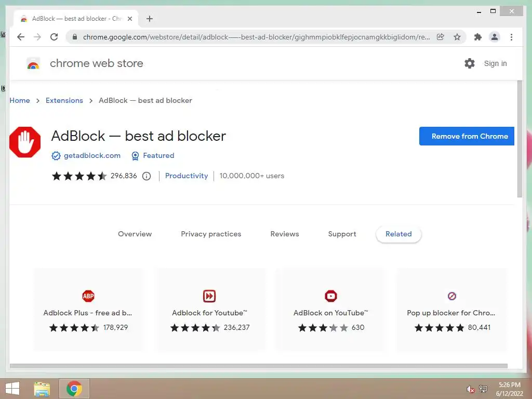Click the share page icon in address bar
532x399 pixels.
[441, 37]
